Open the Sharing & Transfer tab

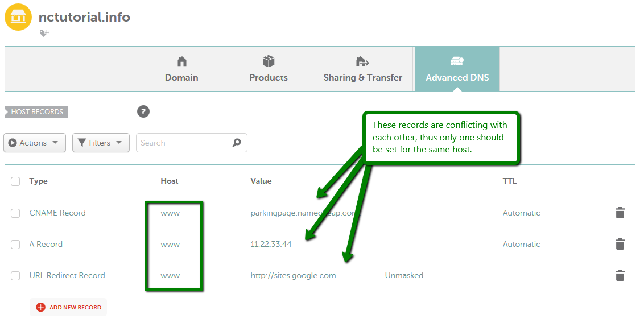(x=362, y=69)
